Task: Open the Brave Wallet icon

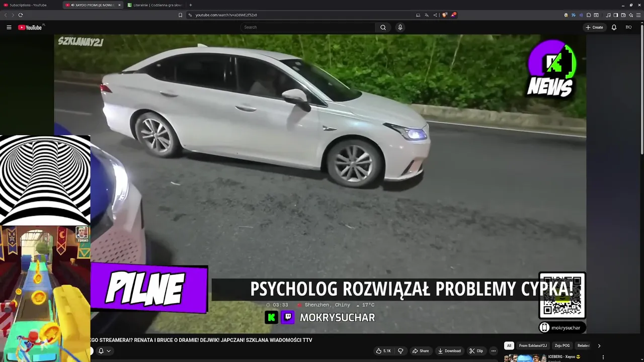Action: [623, 15]
